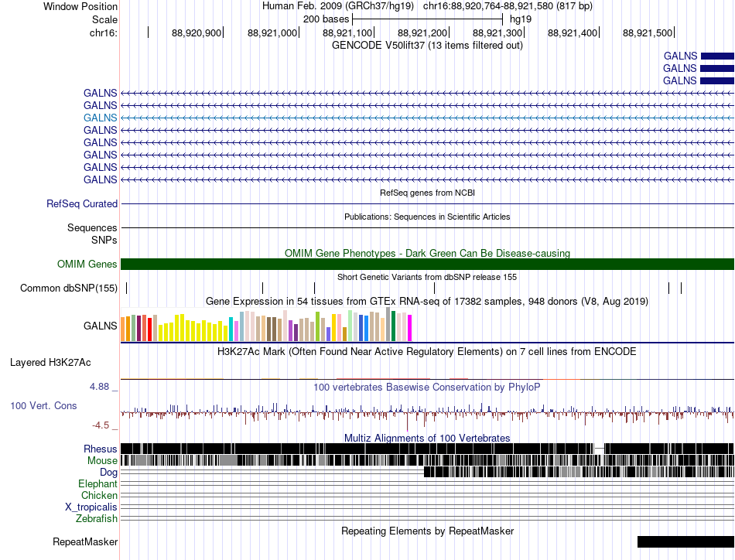Click the magenta GTEx expression bar
Image resolution: width=735 pixels, height=560 pixels.
point(410,327)
